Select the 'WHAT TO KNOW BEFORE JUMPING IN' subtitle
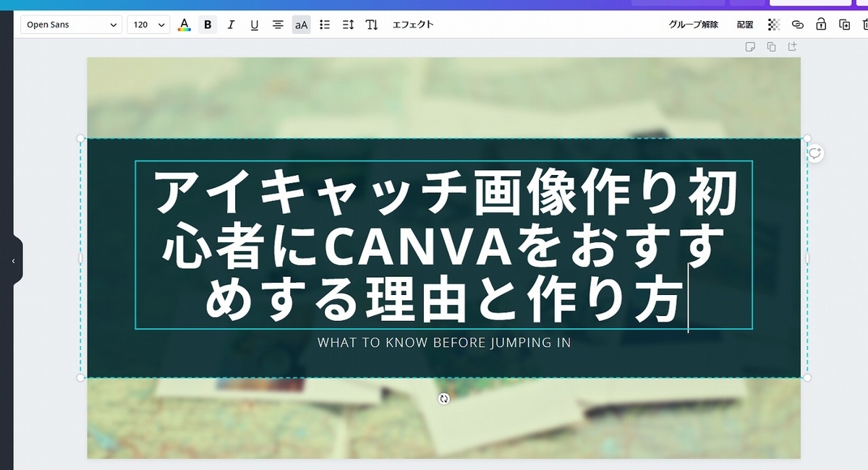868x470 pixels. tap(444, 343)
